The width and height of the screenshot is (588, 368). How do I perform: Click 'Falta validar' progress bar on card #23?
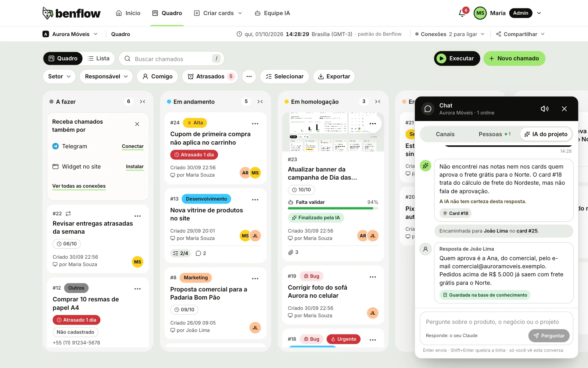333,208
